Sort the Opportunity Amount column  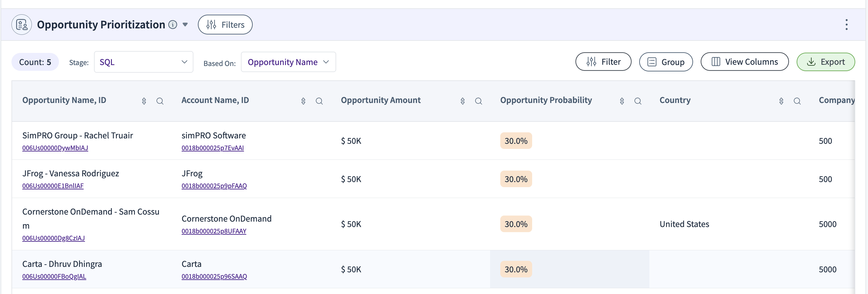pos(462,101)
